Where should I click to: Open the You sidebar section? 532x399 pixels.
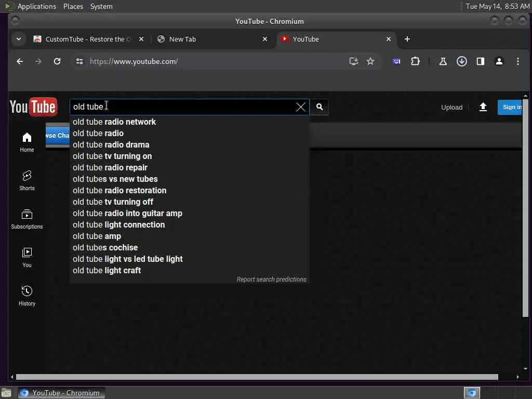tap(27, 258)
